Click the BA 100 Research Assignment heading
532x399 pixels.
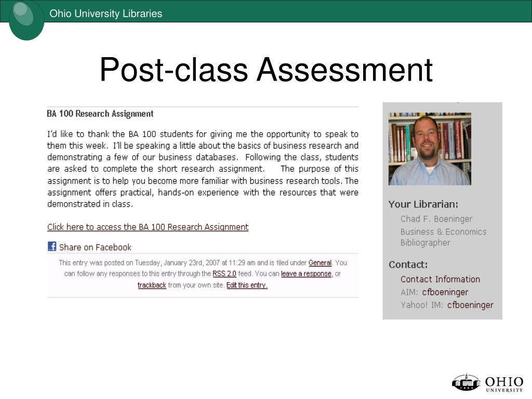tap(100, 114)
